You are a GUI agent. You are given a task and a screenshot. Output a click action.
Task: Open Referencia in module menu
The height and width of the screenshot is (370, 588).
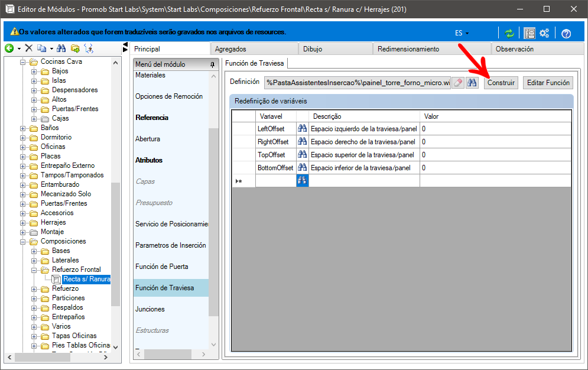pyautogui.click(x=152, y=118)
